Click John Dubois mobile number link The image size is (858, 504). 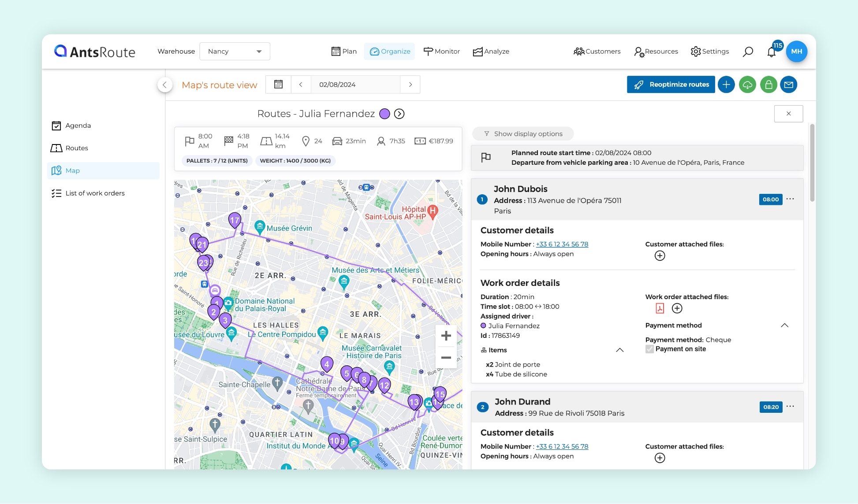pyautogui.click(x=562, y=244)
